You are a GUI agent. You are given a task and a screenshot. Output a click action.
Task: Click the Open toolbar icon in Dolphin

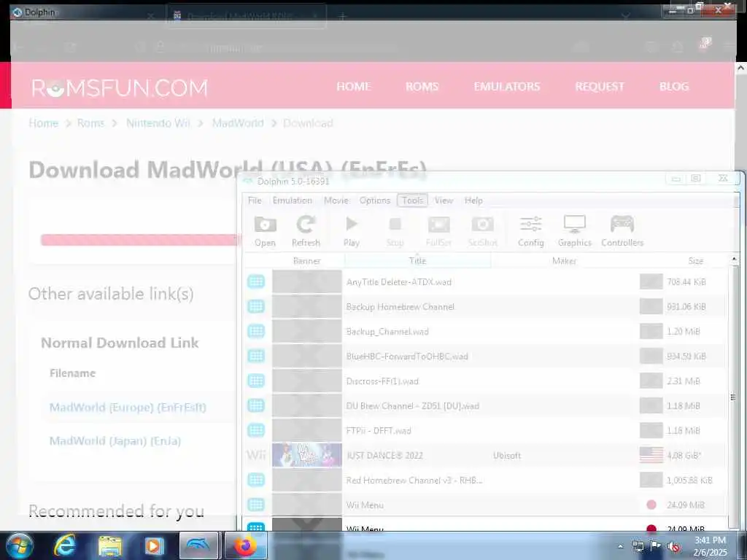pos(265,231)
